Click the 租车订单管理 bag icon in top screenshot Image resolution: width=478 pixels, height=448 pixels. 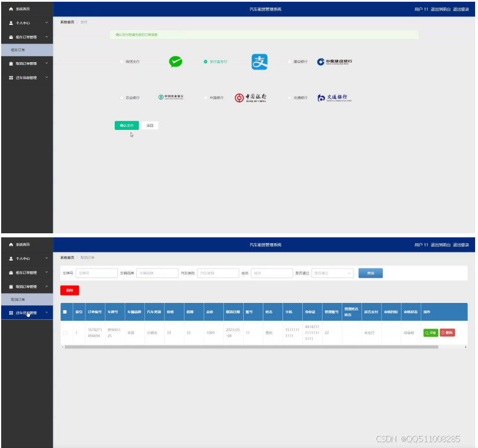[11, 37]
